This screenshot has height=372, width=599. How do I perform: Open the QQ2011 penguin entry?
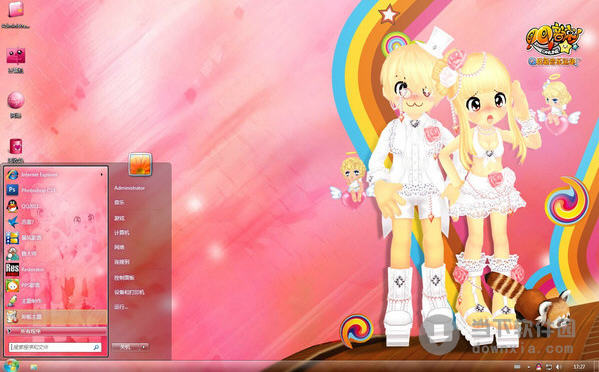[55, 206]
